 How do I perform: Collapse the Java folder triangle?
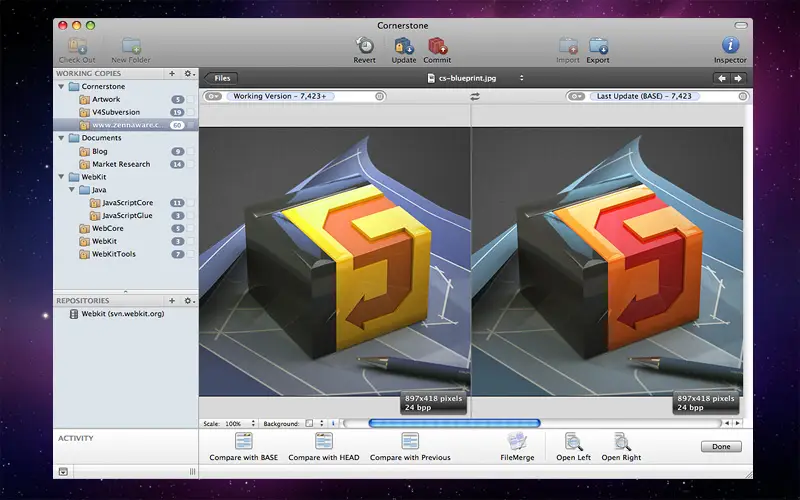tap(72, 189)
